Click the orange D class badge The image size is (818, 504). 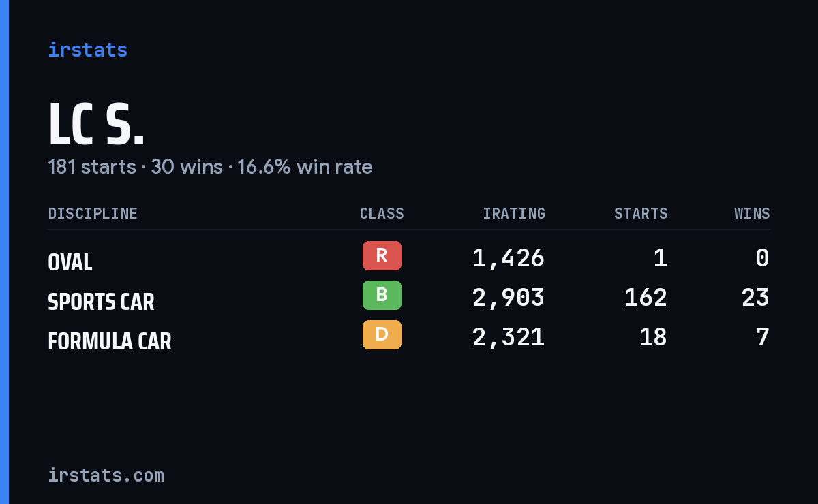[382, 334]
